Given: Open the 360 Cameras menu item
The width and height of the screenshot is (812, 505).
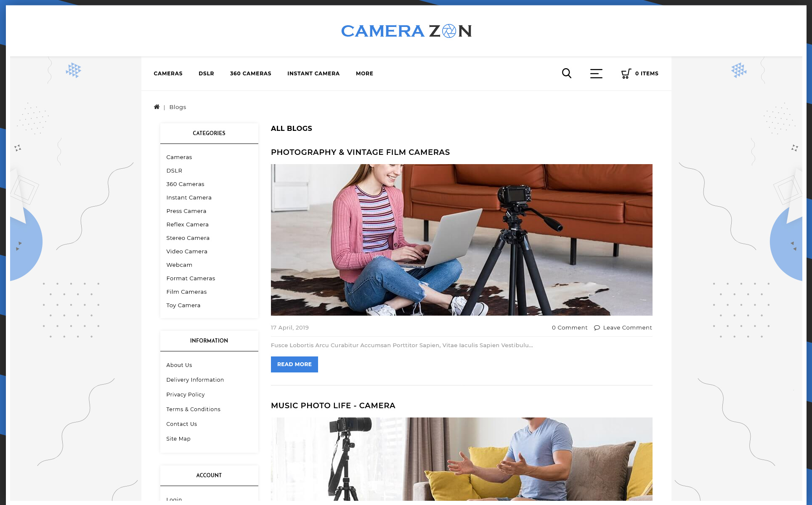Looking at the screenshot, I should [x=251, y=74].
